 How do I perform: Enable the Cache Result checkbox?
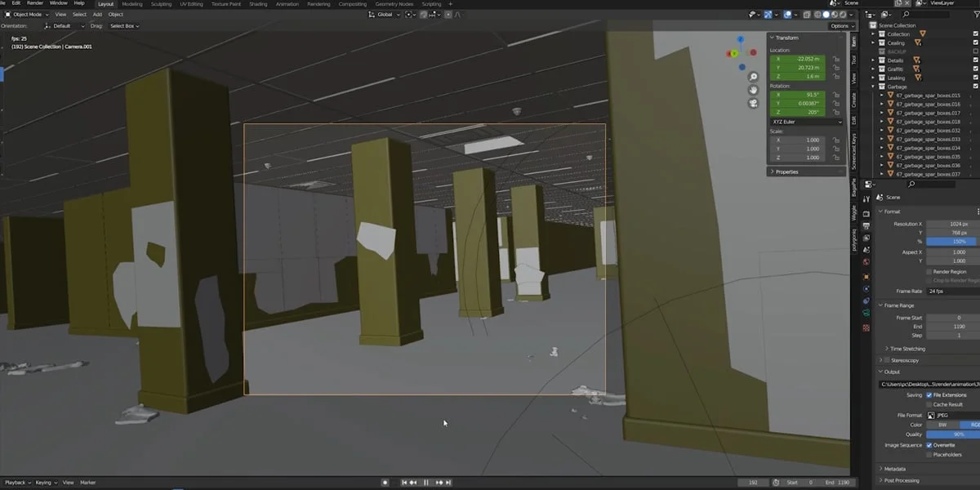coord(929,404)
